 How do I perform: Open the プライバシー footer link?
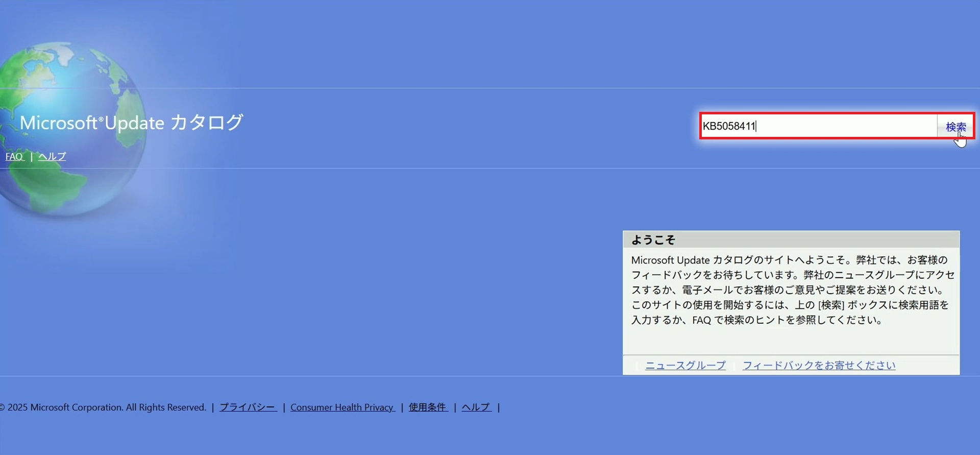point(248,408)
